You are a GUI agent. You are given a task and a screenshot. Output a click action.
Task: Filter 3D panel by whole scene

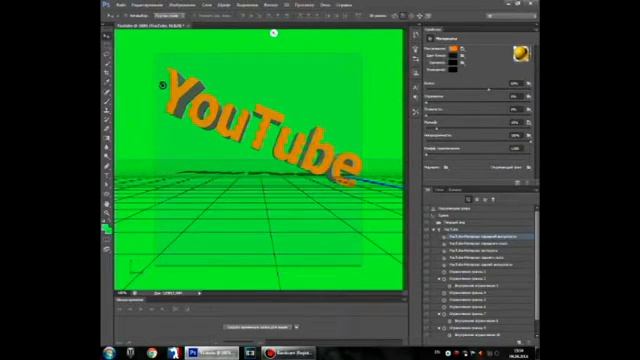tap(468, 200)
